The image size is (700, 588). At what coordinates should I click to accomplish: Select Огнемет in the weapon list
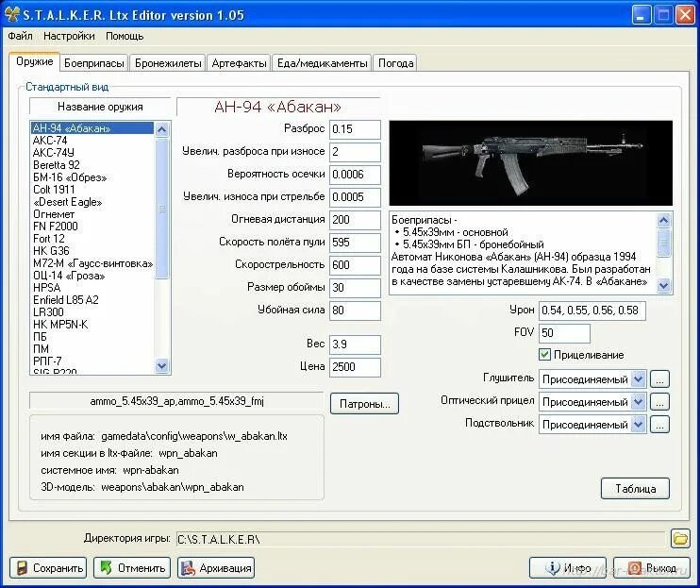tap(92, 214)
